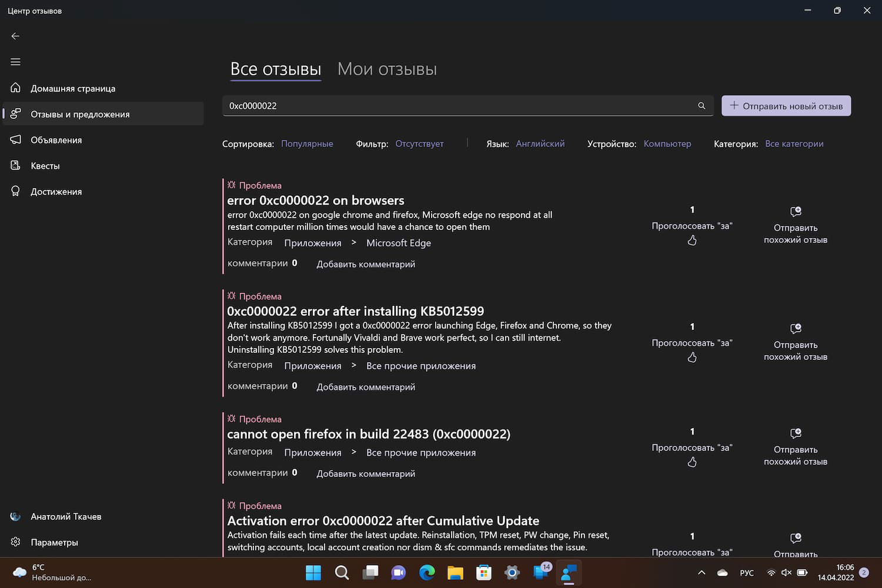The image size is (882, 588).
Task: Click the magnifier search icon in search box
Action: coord(701,106)
